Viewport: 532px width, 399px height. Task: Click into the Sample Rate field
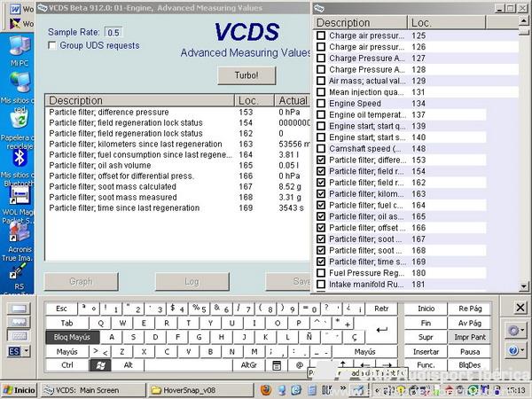113,33
